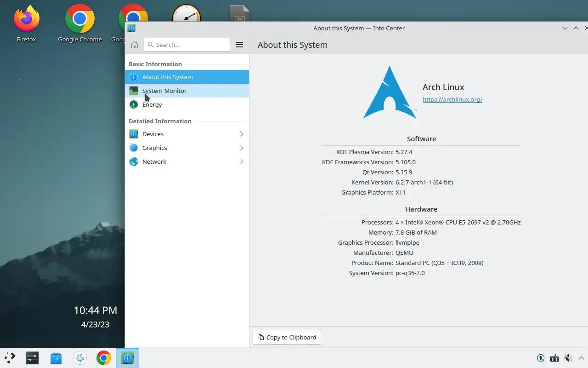Image resolution: width=588 pixels, height=368 pixels.
Task: Click the magnifier icon in the search box
Action: click(151, 45)
